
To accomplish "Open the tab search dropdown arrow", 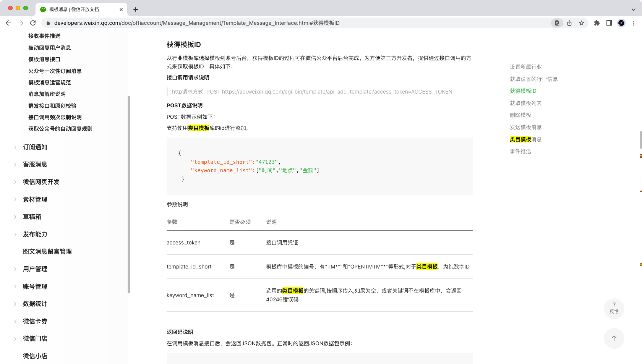I will point(634,10).
